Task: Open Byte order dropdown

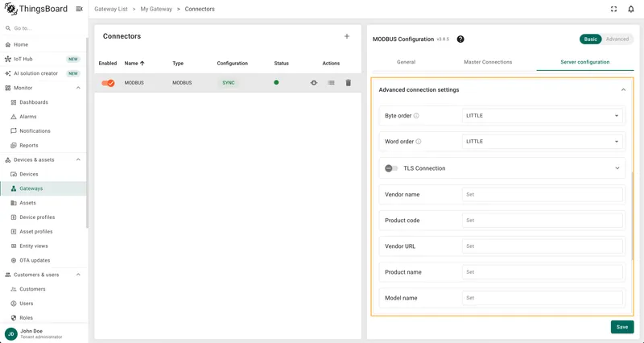Action: click(542, 116)
